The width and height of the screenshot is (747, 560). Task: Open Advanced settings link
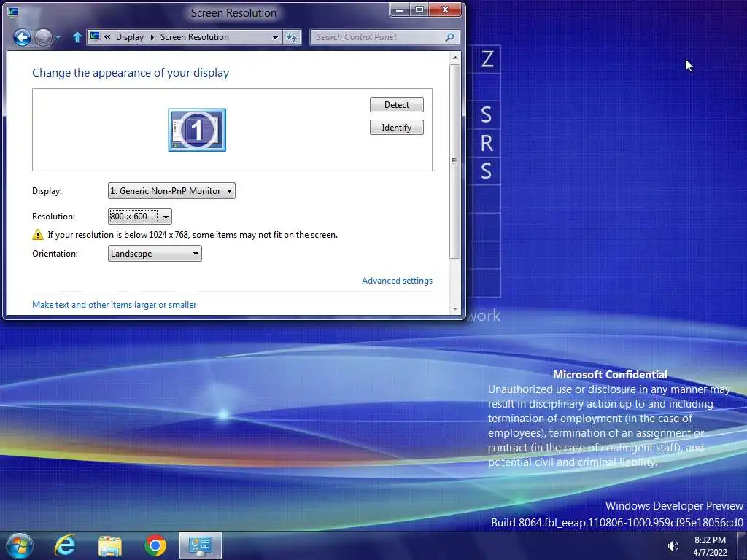pos(397,281)
